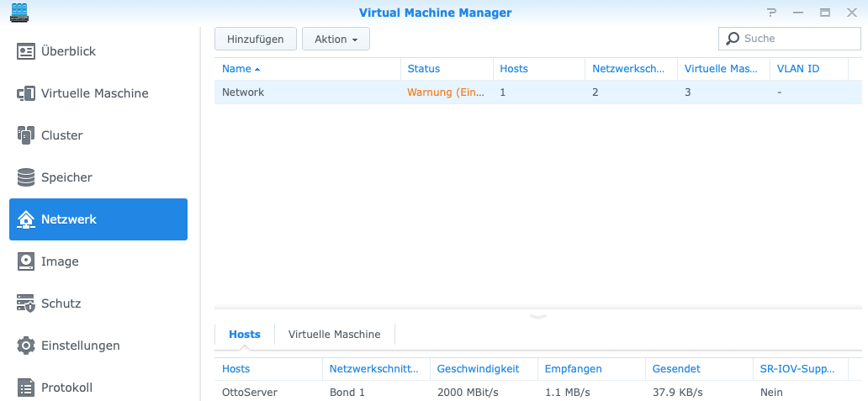Select the Hosts tab
The width and height of the screenshot is (868, 401).
[245, 335]
